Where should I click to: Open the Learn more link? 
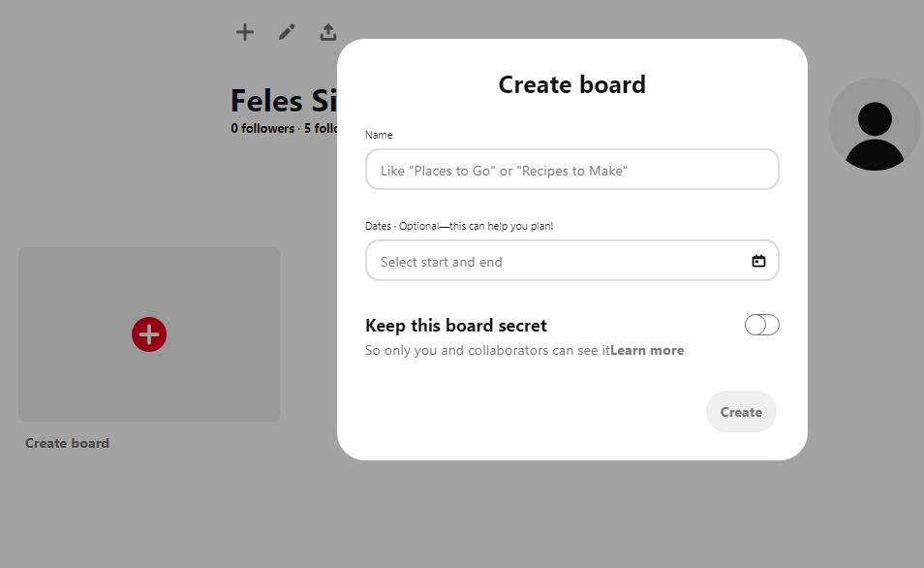point(647,350)
